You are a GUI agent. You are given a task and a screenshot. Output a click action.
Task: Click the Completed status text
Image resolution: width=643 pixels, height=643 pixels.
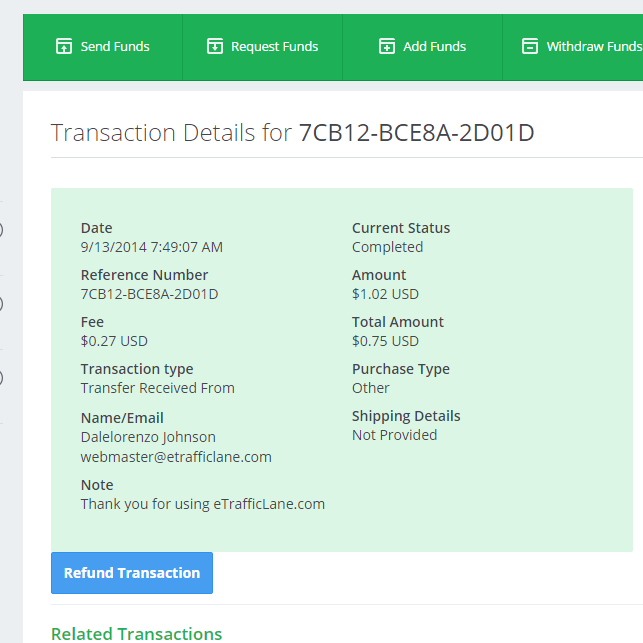coord(388,247)
